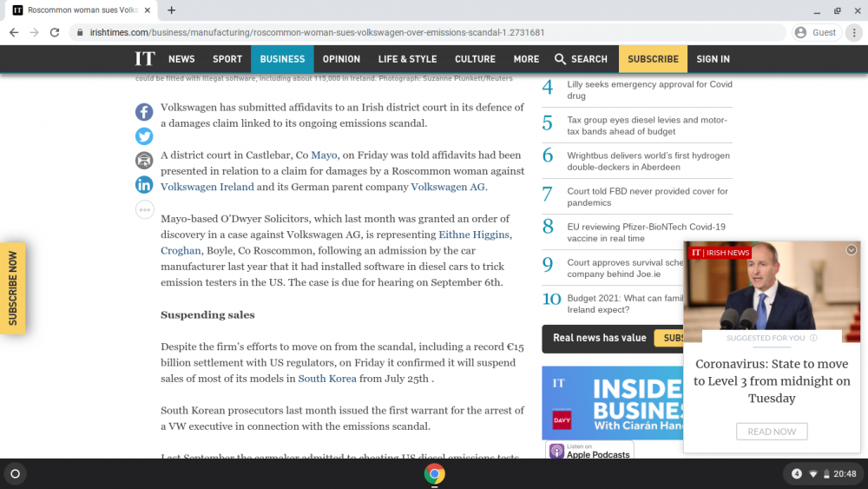
Task: Click the Croghan link
Action: click(181, 250)
